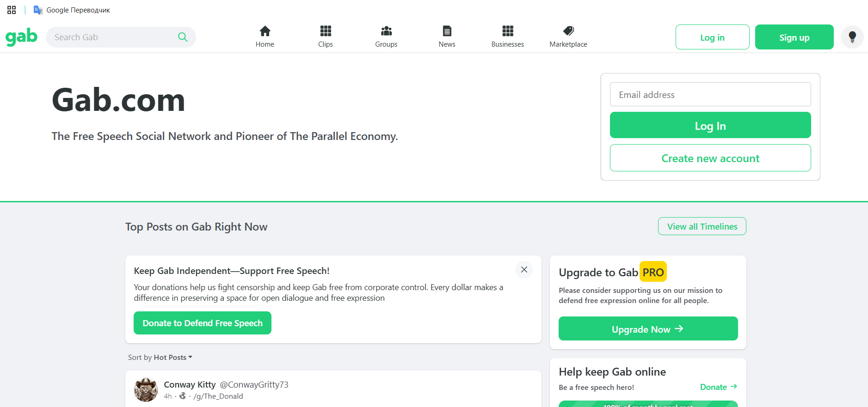The width and height of the screenshot is (868, 407).
Task: Click the search magnifier icon
Action: click(183, 37)
